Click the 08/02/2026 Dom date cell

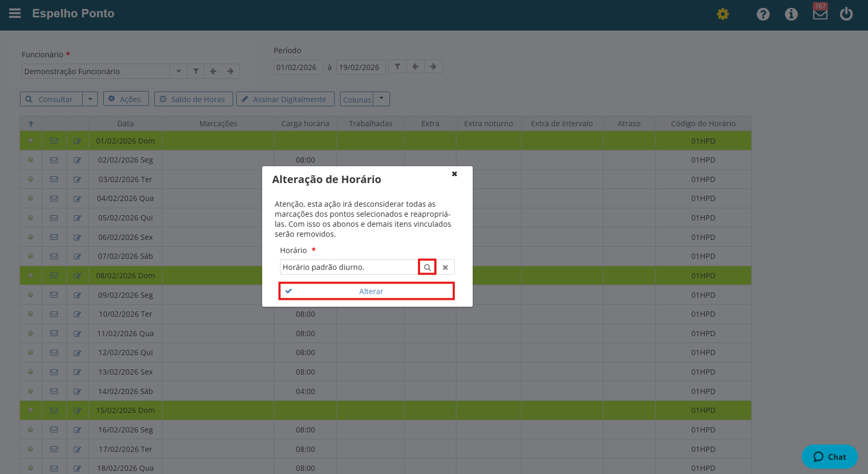click(x=125, y=276)
